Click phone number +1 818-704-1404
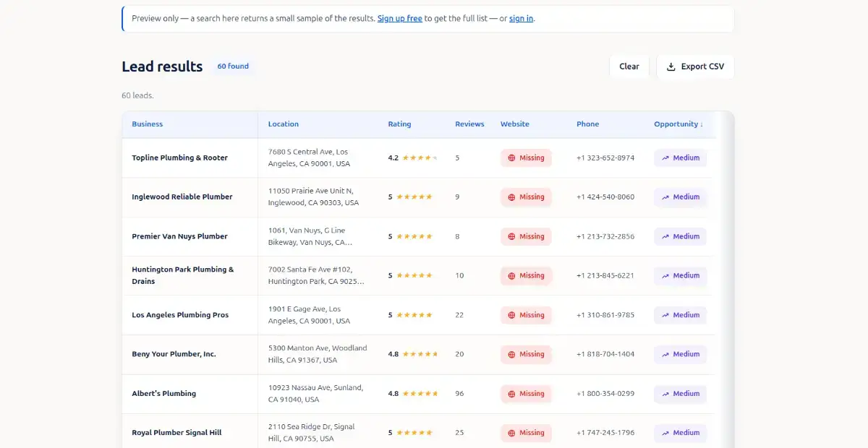 [x=605, y=355]
